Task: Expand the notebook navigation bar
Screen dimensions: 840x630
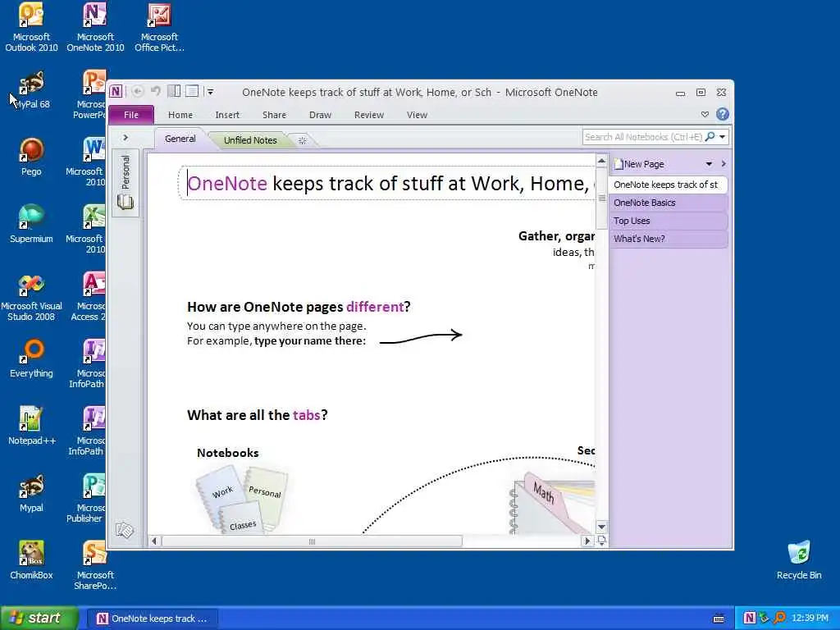Action: coord(126,138)
